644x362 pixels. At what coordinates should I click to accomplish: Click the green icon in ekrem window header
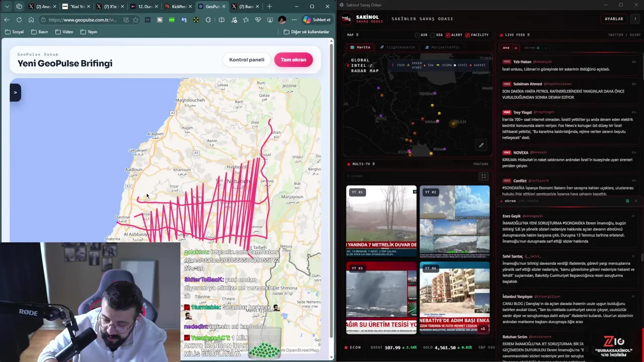627,201
